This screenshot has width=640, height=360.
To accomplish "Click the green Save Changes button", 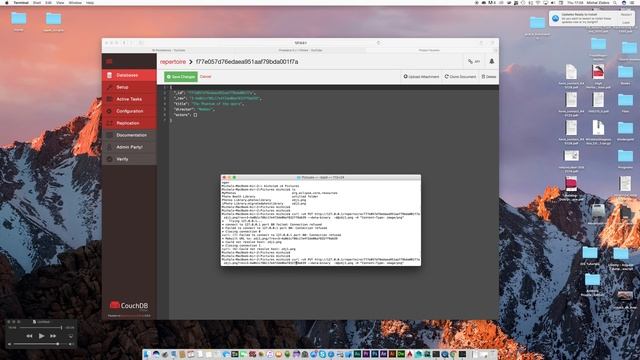I will [181, 77].
